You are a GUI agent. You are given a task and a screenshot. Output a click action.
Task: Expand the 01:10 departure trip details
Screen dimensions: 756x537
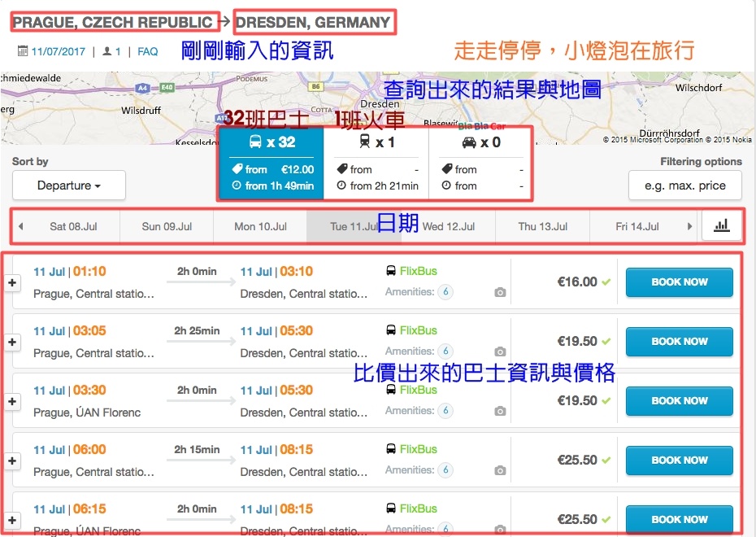coord(12,282)
